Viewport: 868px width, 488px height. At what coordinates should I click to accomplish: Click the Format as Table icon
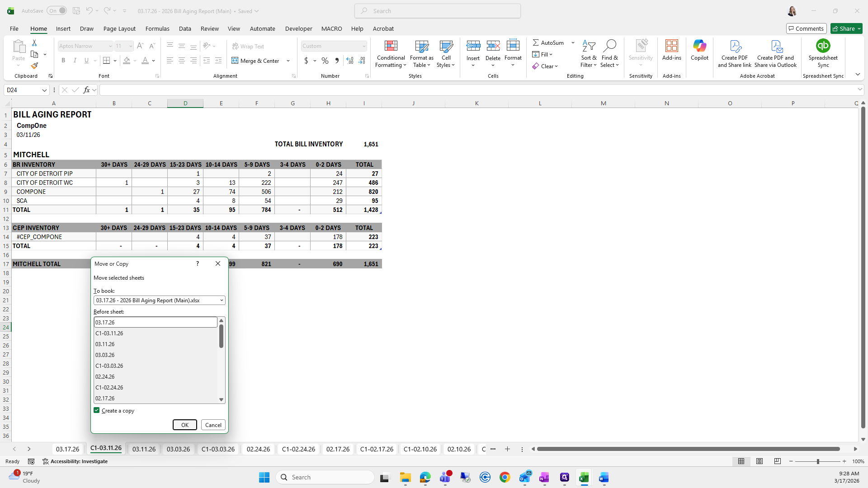(421, 46)
